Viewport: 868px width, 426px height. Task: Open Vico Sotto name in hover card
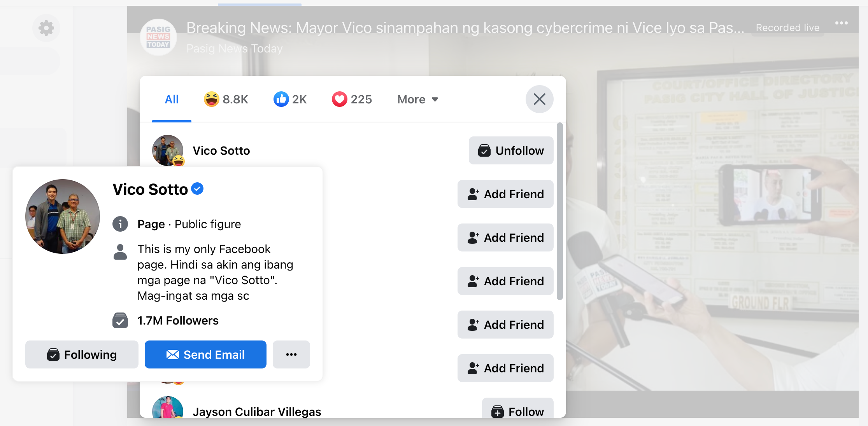coord(150,189)
